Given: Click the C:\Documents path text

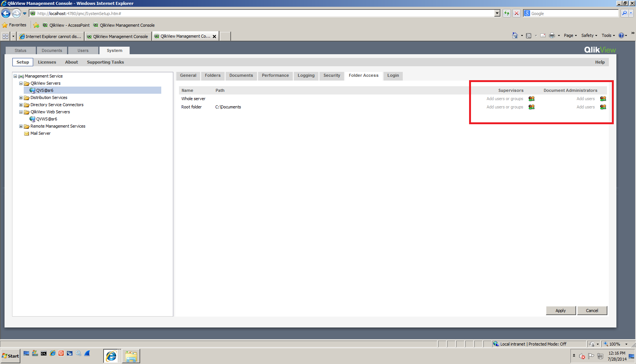Looking at the screenshot, I should (228, 107).
